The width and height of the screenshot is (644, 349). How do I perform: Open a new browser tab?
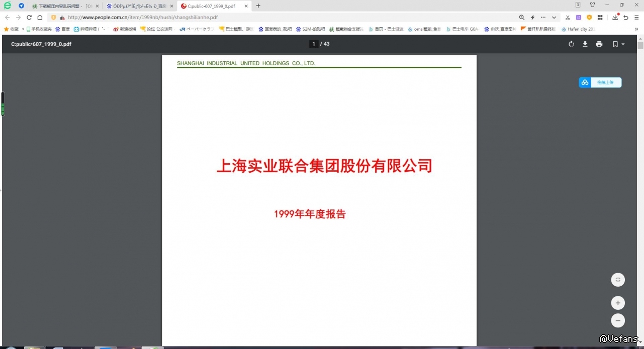[x=258, y=6]
